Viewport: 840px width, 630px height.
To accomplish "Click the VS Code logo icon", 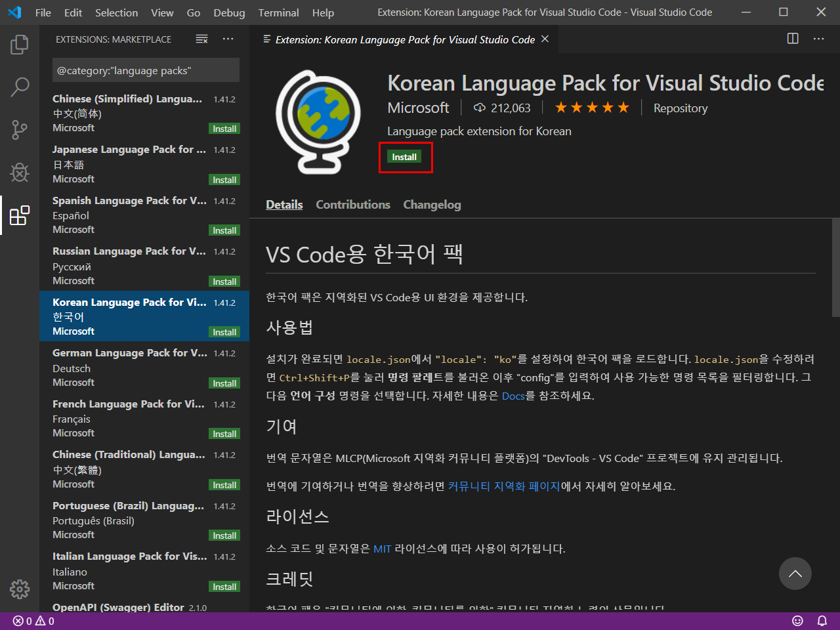I will point(14,12).
